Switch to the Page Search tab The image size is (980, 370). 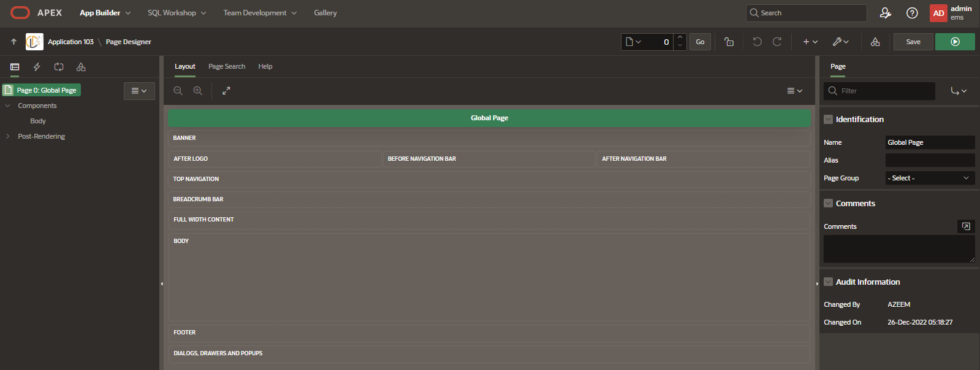click(x=227, y=66)
